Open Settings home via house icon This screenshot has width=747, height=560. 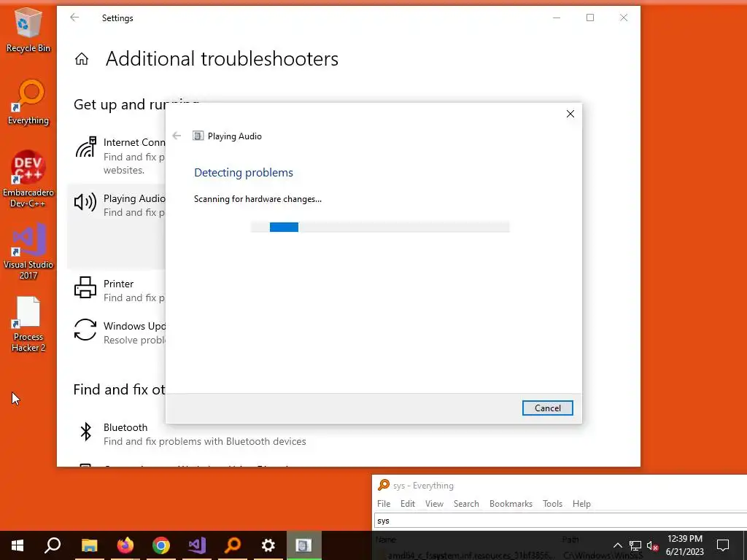[82, 58]
